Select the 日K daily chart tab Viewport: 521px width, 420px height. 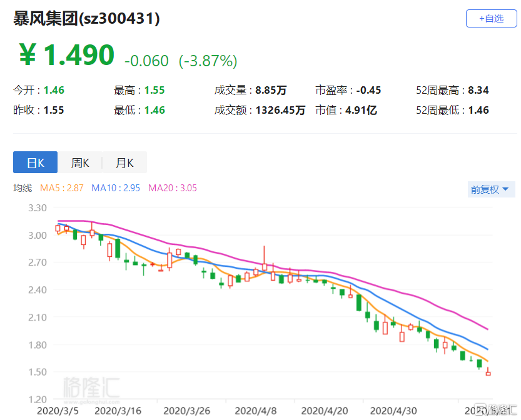point(35,162)
